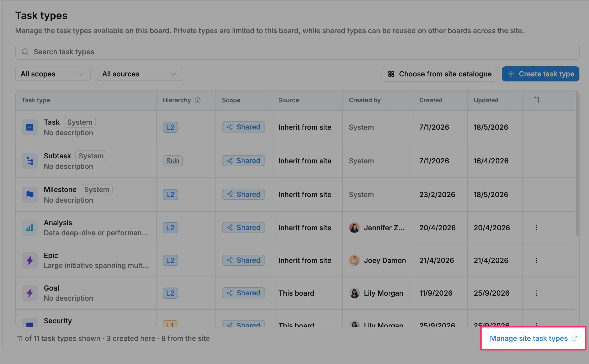Open the more actions menu for Epic

(x=536, y=260)
